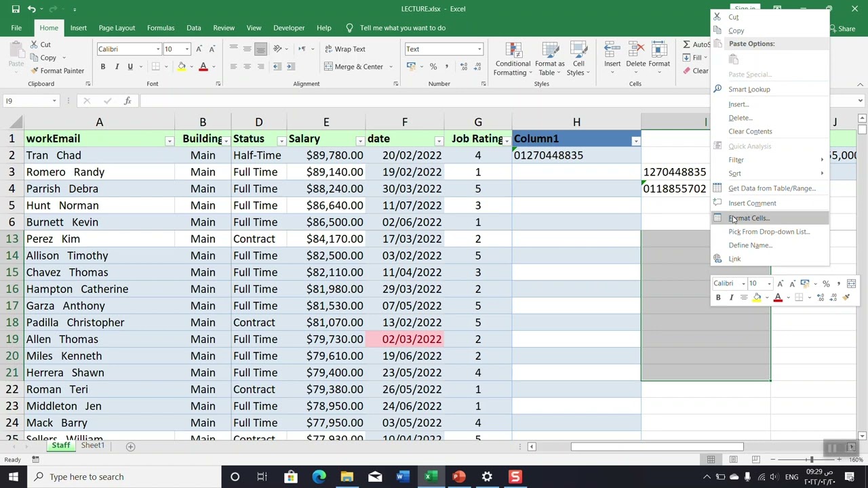Open date column filter dropdown
Screen dimensions: 868x488
point(439,140)
